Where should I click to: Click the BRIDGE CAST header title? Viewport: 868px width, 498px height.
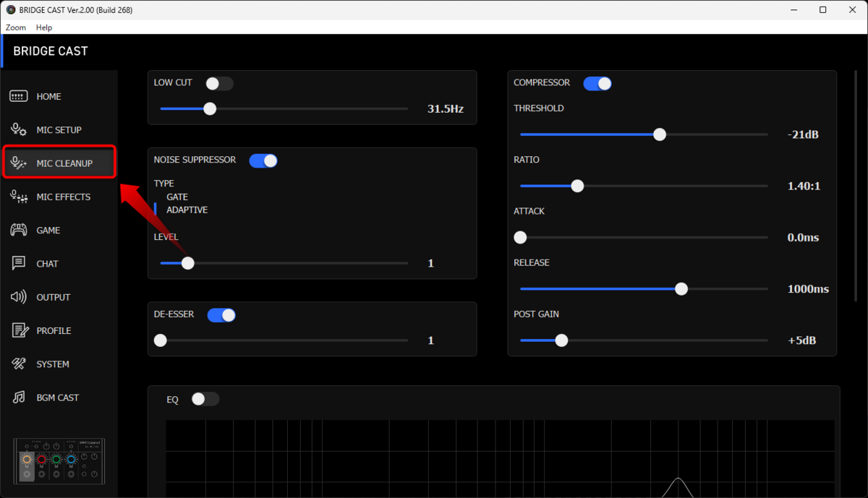point(51,51)
